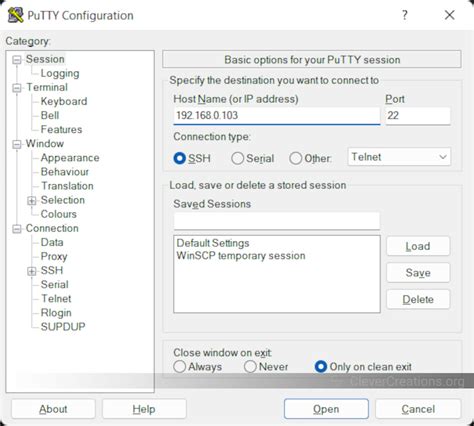
Task: Click the question mark help icon
Action: click(405, 15)
